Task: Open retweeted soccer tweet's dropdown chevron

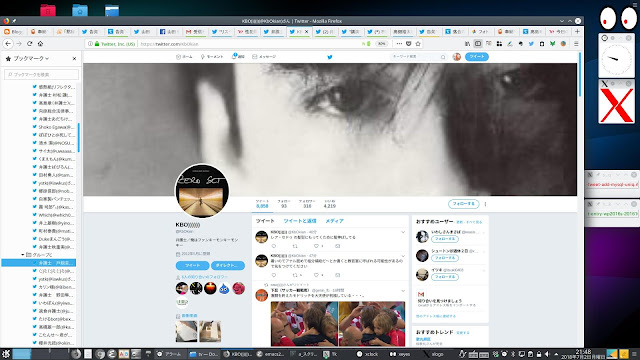Action: (403, 291)
